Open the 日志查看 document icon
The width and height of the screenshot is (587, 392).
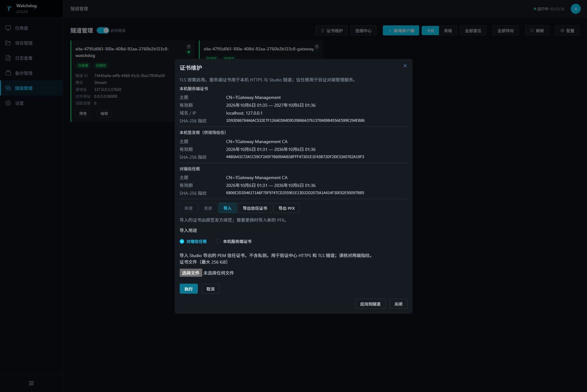pos(8,58)
